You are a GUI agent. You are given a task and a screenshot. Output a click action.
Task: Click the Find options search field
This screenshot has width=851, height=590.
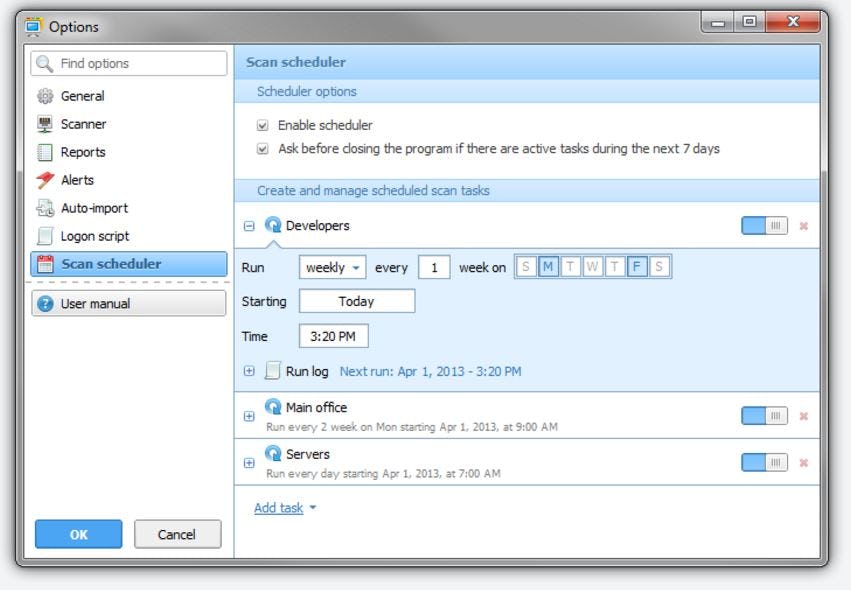coord(129,64)
